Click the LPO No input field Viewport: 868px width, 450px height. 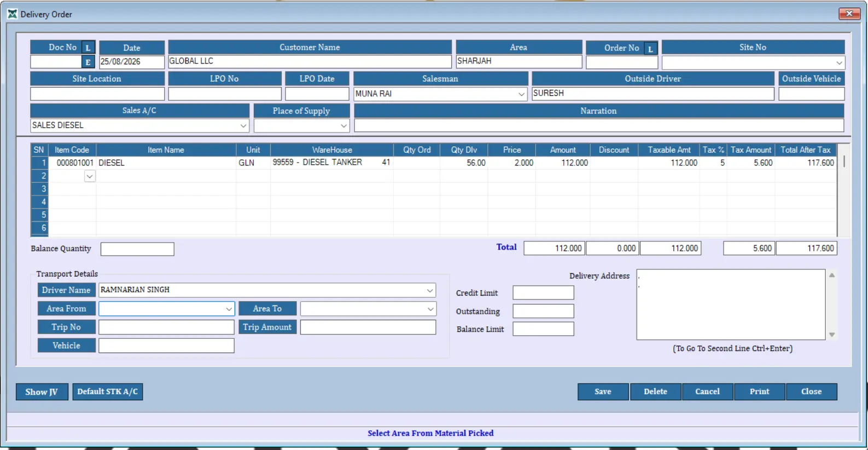(x=225, y=94)
